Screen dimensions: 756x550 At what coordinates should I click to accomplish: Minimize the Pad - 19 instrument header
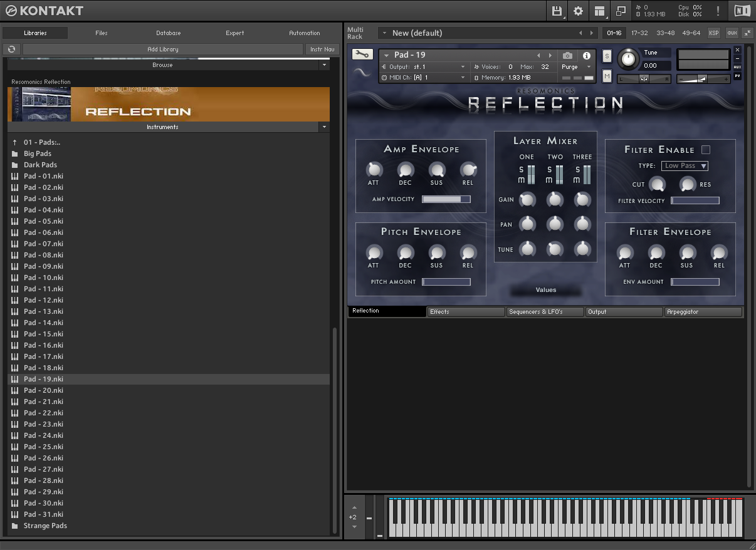point(737,58)
